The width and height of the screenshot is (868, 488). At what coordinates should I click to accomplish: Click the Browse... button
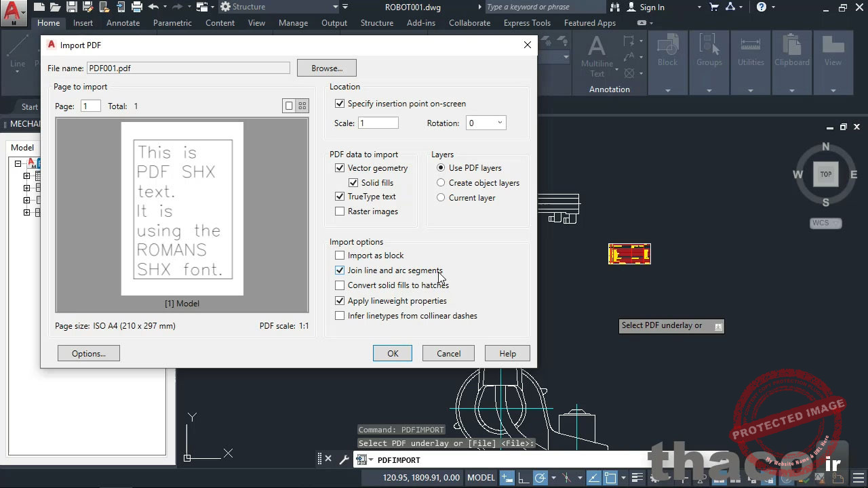point(327,68)
